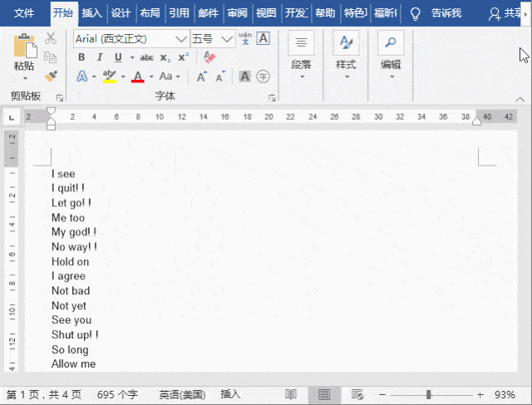Click the Copy icon

tap(51, 57)
